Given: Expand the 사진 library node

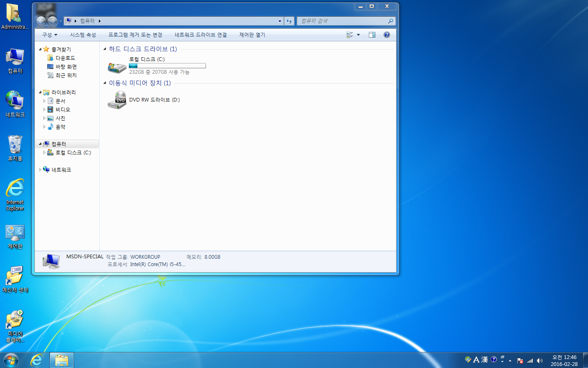Looking at the screenshot, I should click(x=44, y=118).
